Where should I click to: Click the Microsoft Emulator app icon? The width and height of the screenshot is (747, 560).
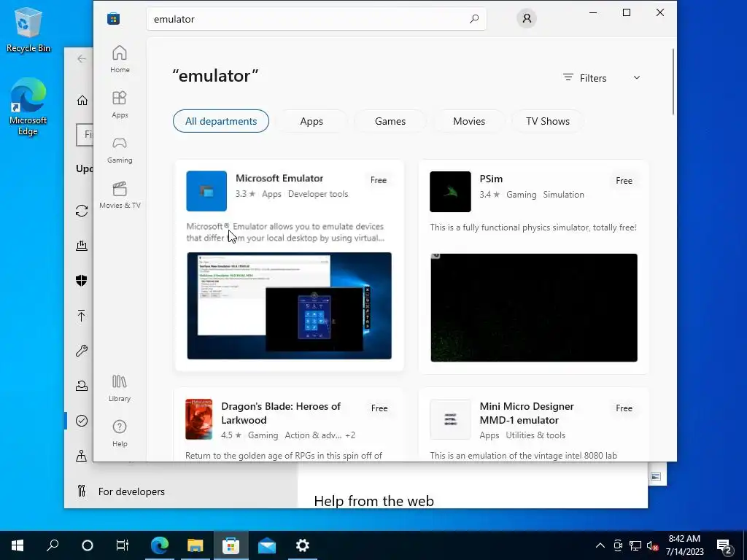click(x=206, y=191)
